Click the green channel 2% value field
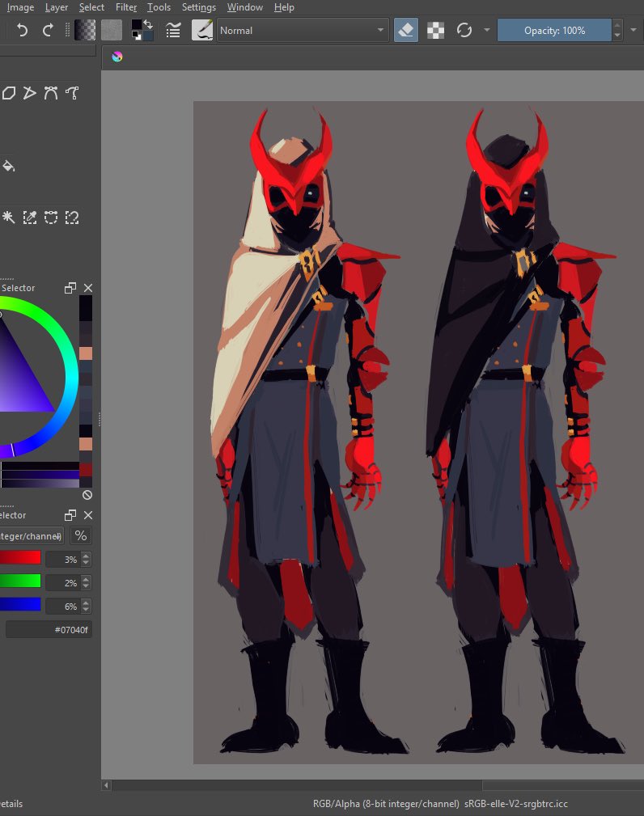 click(63, 583)
